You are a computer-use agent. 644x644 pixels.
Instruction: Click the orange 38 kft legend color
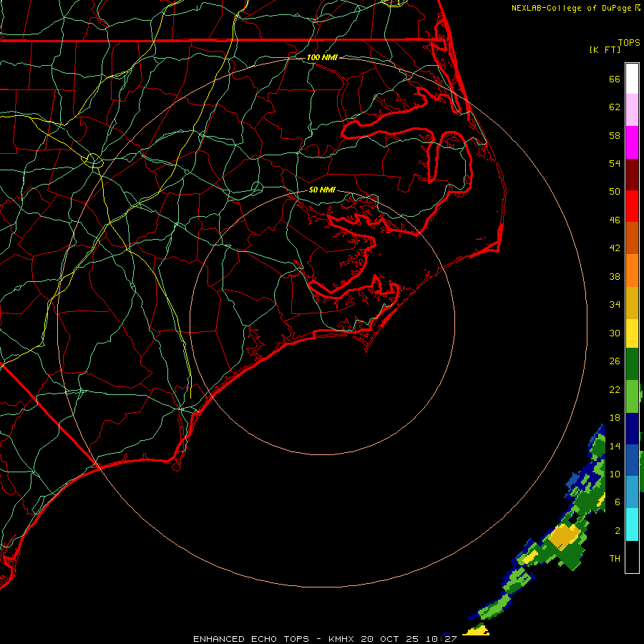632,270
